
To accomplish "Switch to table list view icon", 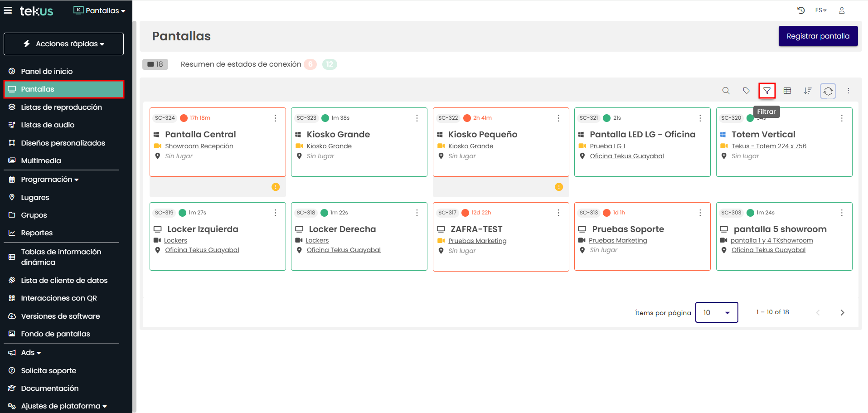I will coord(787,91).
